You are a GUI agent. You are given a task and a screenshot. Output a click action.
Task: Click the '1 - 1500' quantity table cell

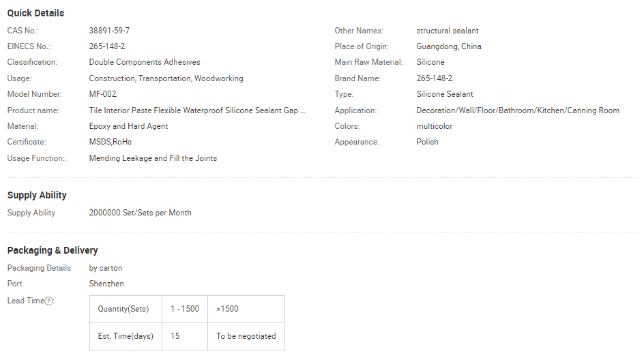tap(185, 309)
